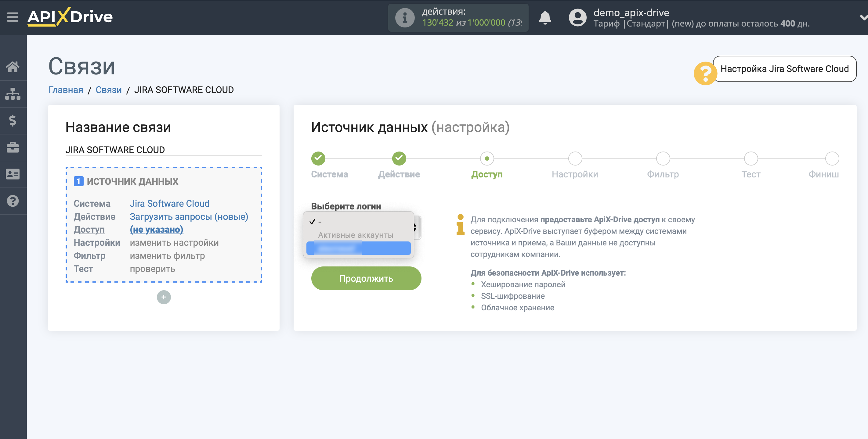This screenshot has width=868, height=439.
Task: Go to the Тест step
Action: pos(751,158)
